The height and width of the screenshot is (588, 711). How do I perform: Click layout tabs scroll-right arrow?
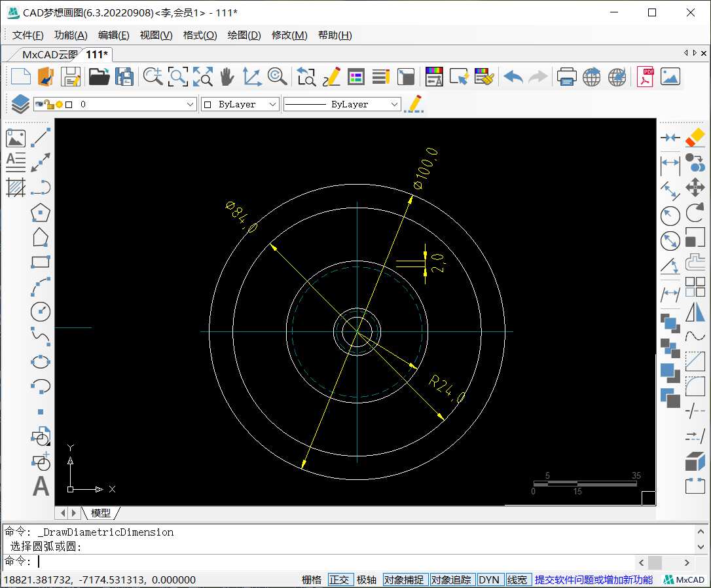tap(73, 513)
